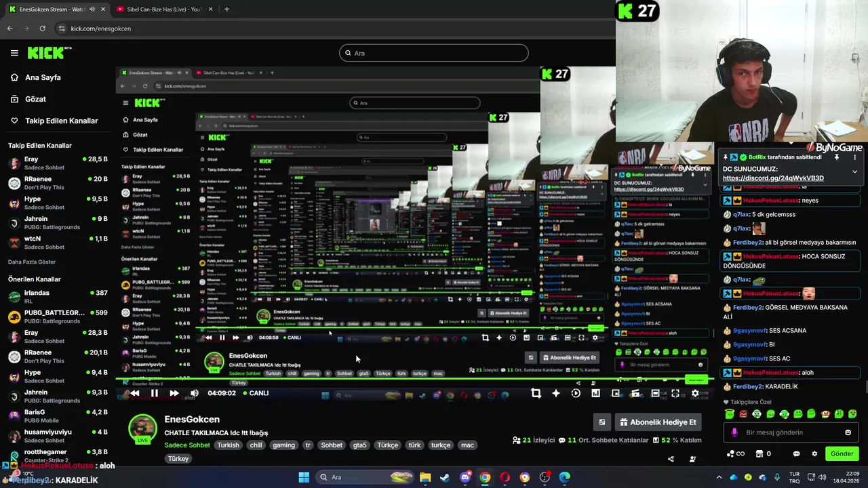Open the three-dot menu on the pinned message
This screenshot has width=868, height=488.
(854, 157)
